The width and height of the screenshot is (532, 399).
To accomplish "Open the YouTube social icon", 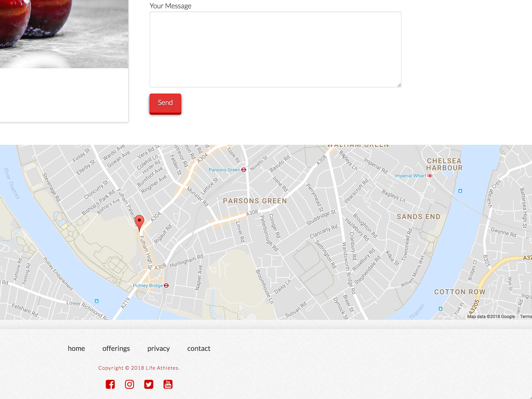I will [168, 384].
